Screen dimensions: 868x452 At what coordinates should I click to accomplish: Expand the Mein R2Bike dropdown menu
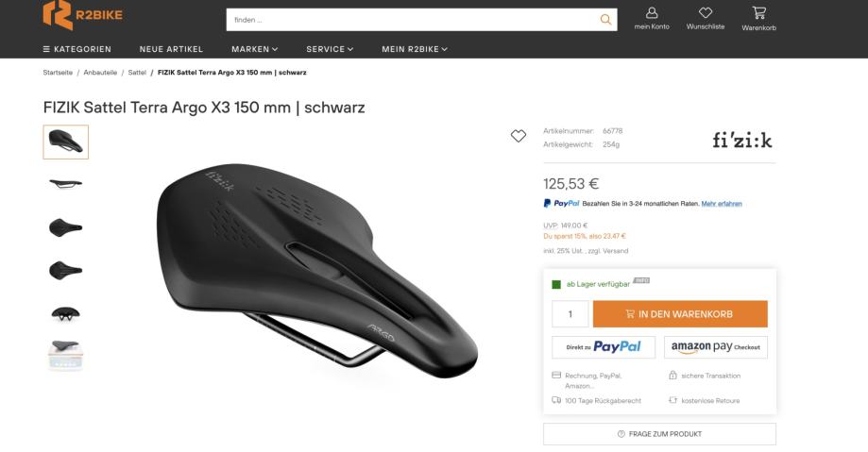414,49
